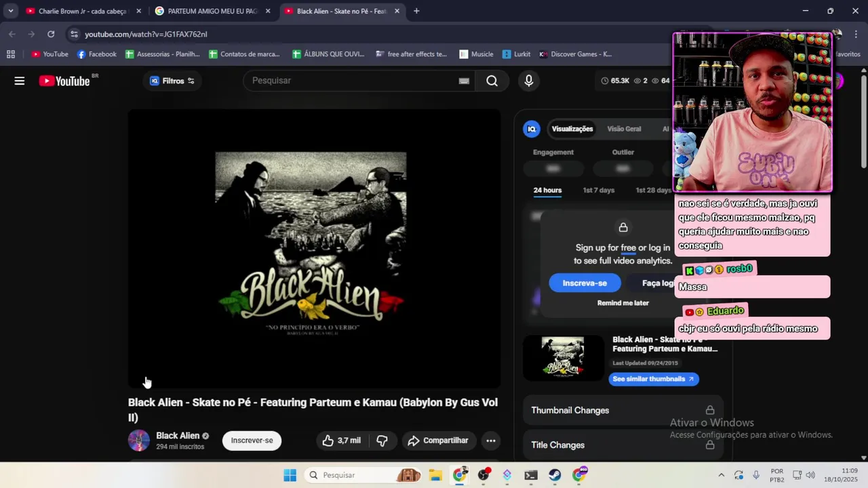
Task: Select the 1st 7 days period tab
Action: [599, 190]
